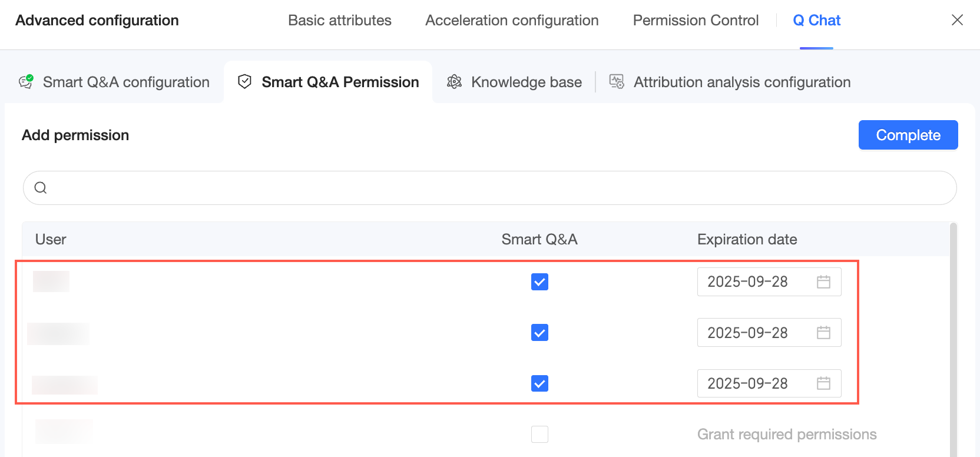The width and height of the screenshot is (980, 457).
Task: Uncheck Smart Q&A for the second user
Action: pos(539,333)
